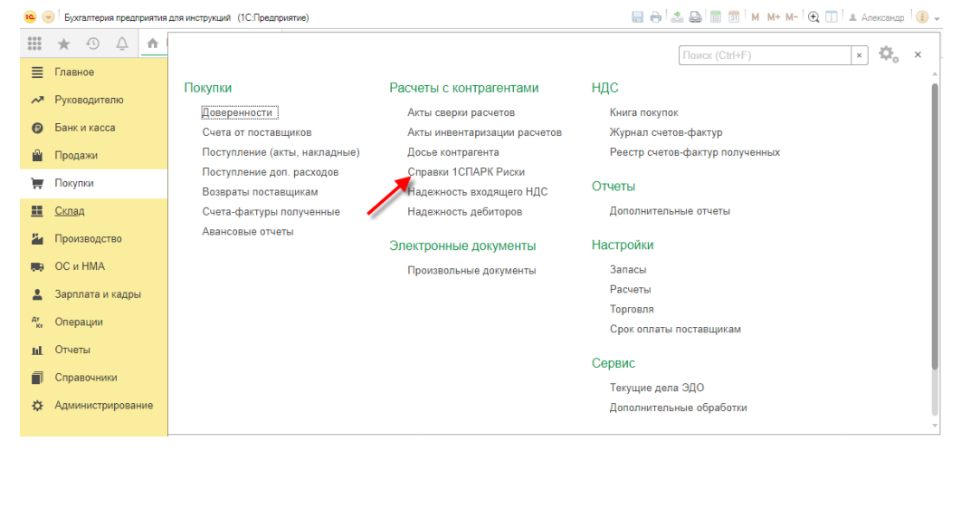This screenshot has width=980, height=509.
Task: Open Надежность входящего НДС
Action: (478, 192)
